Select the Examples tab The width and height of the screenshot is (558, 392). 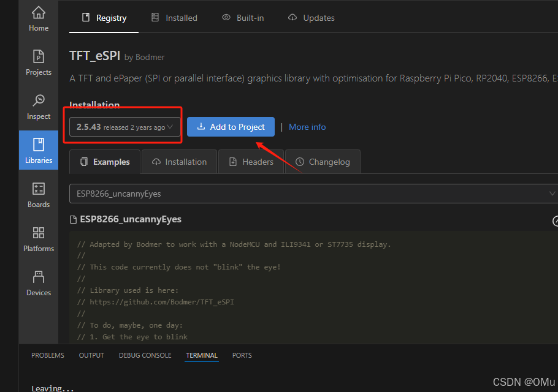(x=105, y=162)
